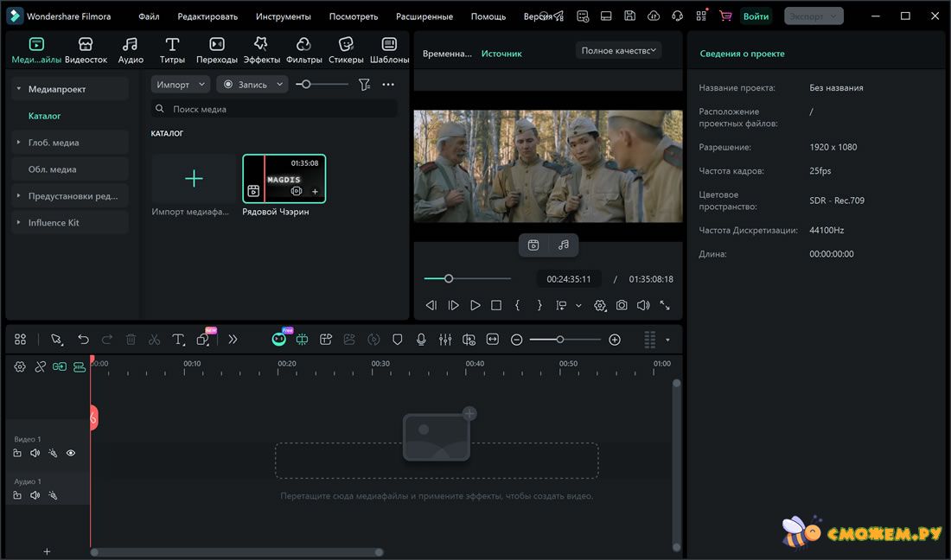Mute the Аудио 1 track
Image resolution: width=951 pixels, height=560 pixels.
[x=35, y=495]
